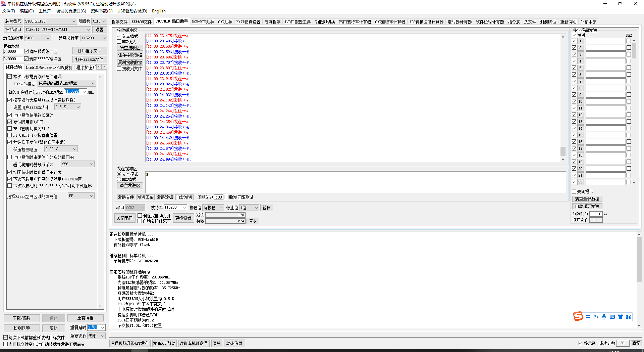Open 设置用户EEPROM大小 0.5 K dropdown
644x352 pixels.
click(x=78, y=107)
